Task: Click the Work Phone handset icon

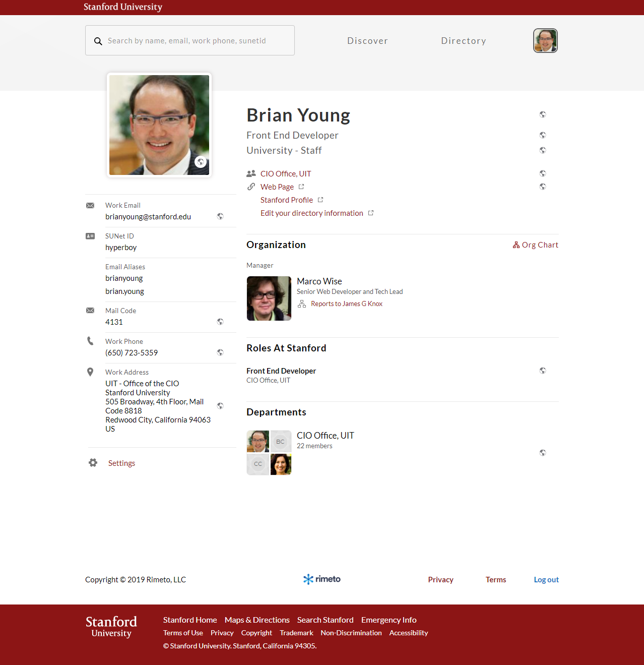Action: tap(90, 341)
